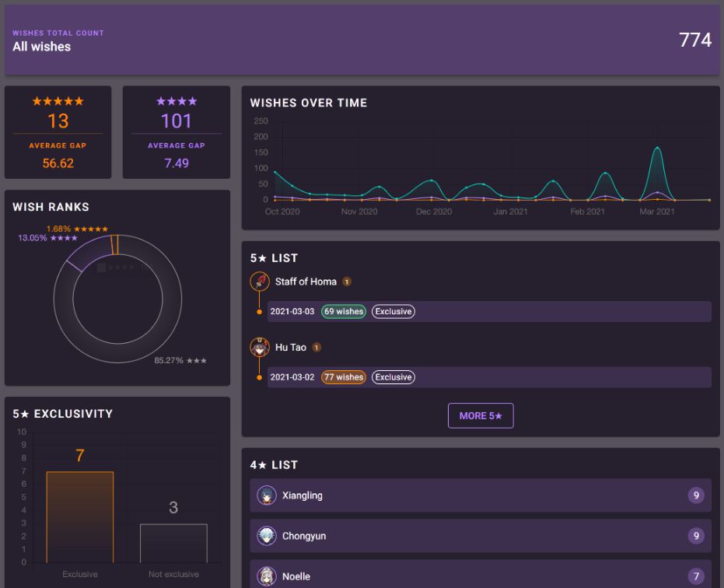Click the '9' count badge beside Xiangling
724x588 pixels.
pyautogui.click(x=694, y=495)
